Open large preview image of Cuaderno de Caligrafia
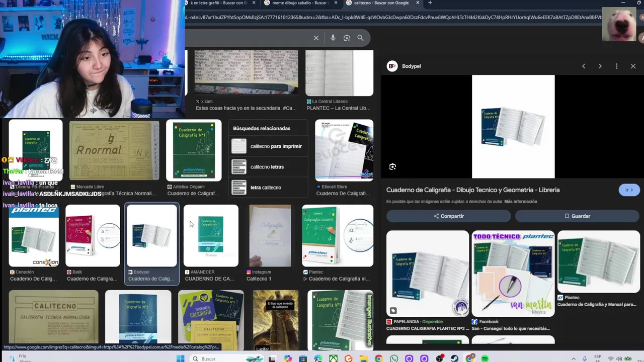This screenshot has width=644, height=362. click(513, 127)
